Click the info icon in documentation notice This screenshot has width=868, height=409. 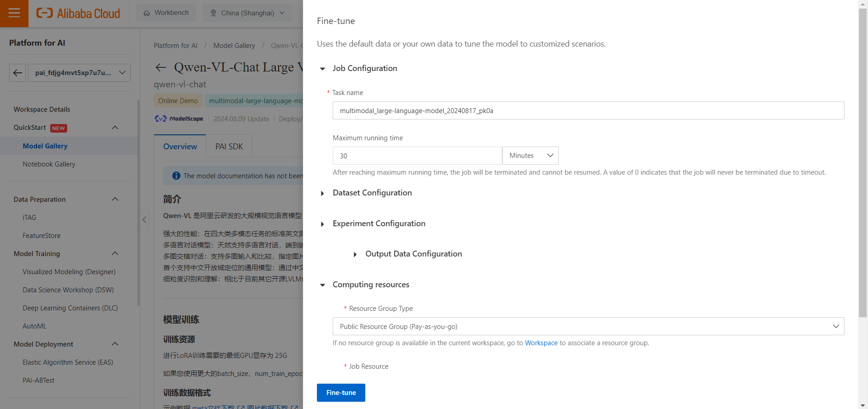point(176,176)
